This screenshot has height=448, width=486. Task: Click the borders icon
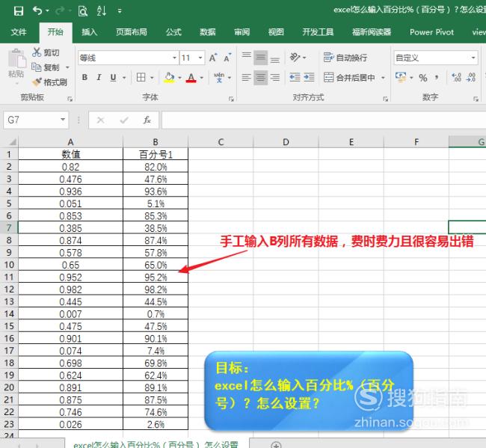point(141,77)
